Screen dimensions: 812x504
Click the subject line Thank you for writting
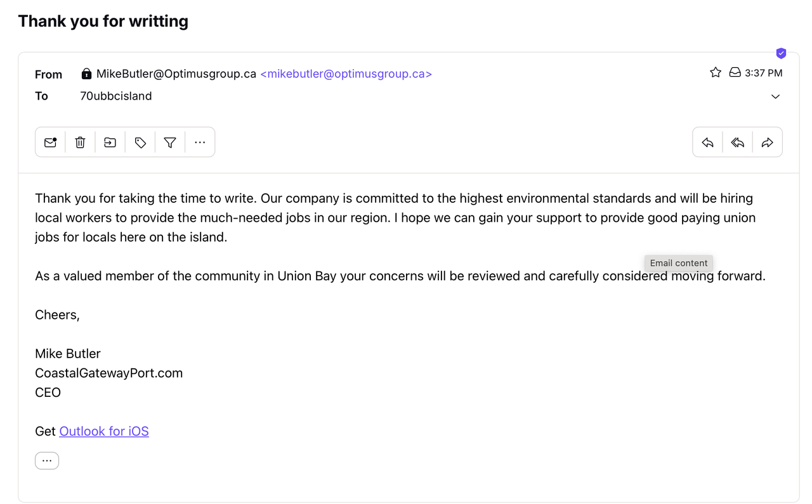[x=103, y=21]
